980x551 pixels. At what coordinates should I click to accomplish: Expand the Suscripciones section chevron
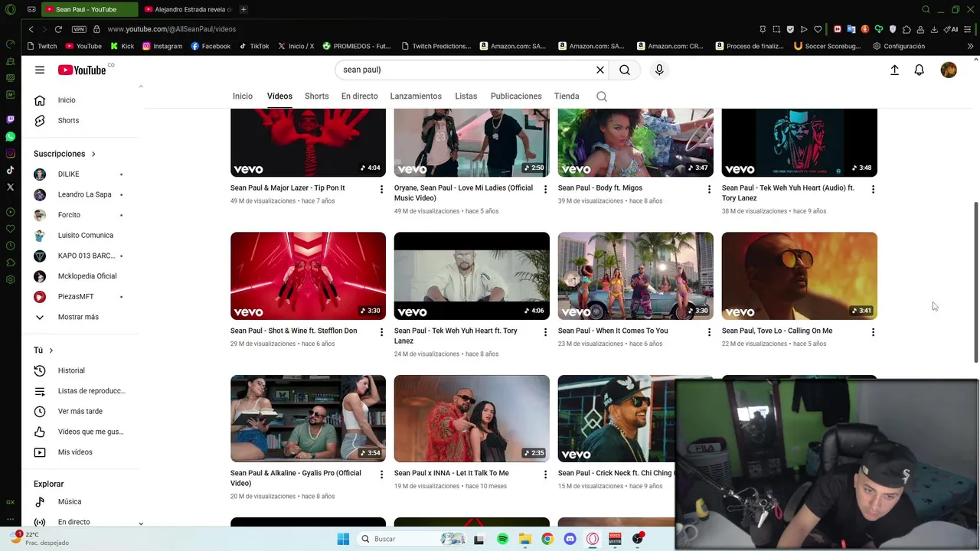[93, 154]
